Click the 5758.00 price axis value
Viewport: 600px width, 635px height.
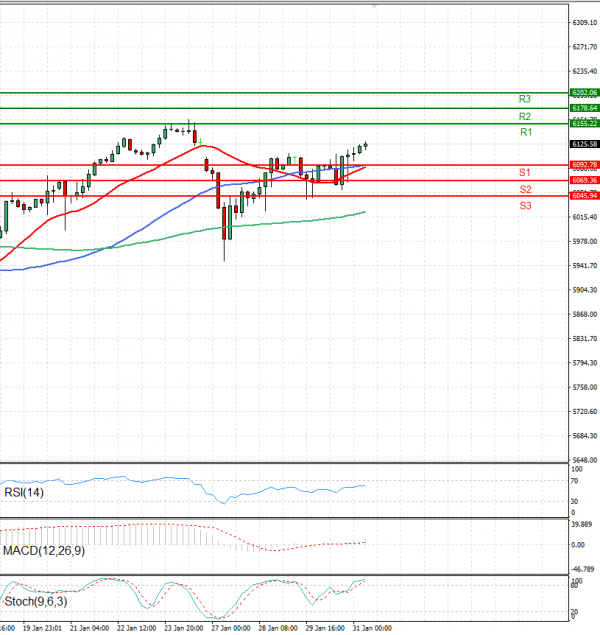point(585,387)
